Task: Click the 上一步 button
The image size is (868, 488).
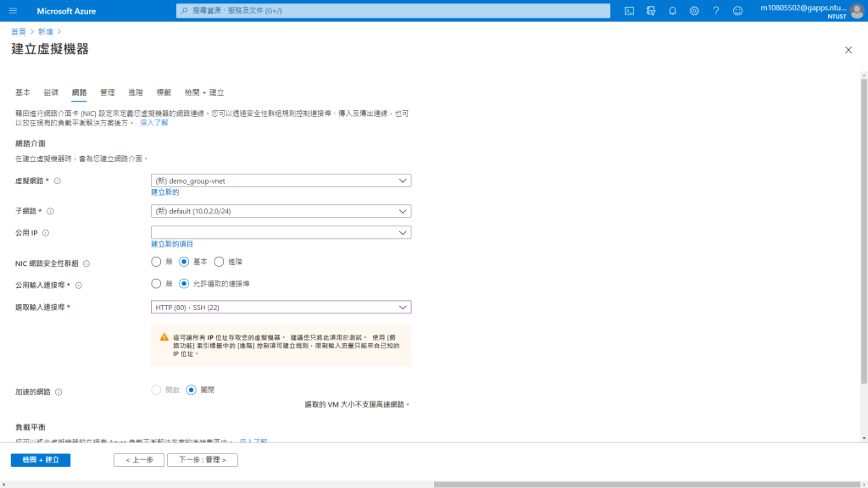Action: pyautogui.click(x=139, y=460)
